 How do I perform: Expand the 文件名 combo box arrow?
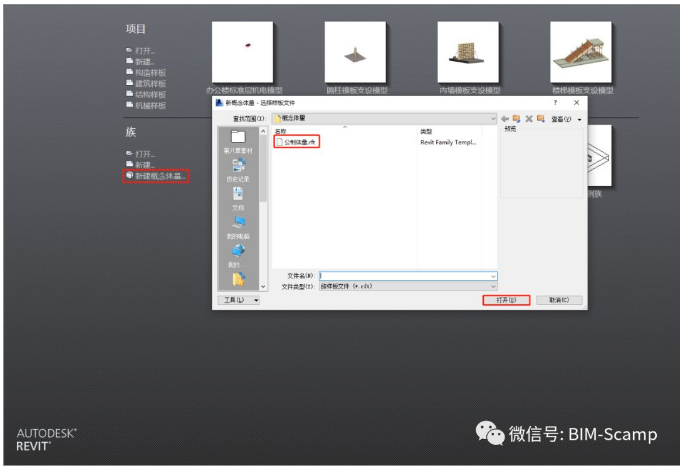pyautogui.click(x=493, y=276)
